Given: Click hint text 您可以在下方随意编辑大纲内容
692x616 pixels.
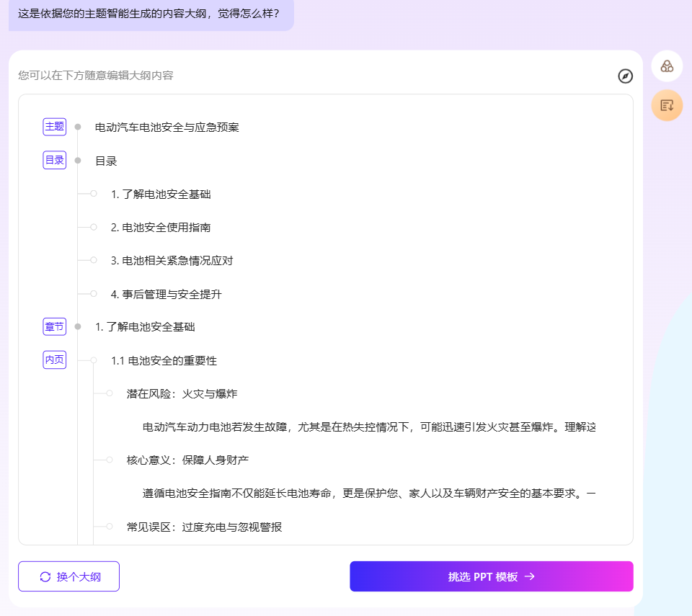Looking at the screenshot, I should (96, 76).
